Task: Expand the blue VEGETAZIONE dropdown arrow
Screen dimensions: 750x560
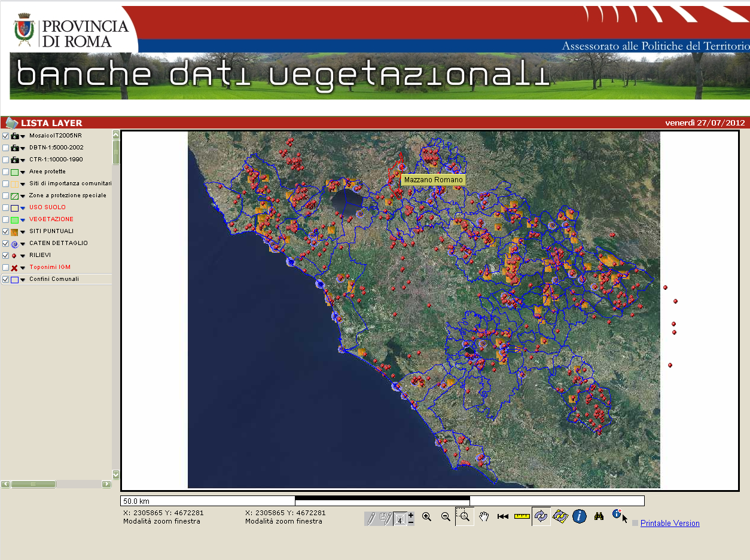Action: [x=23, y=221]
